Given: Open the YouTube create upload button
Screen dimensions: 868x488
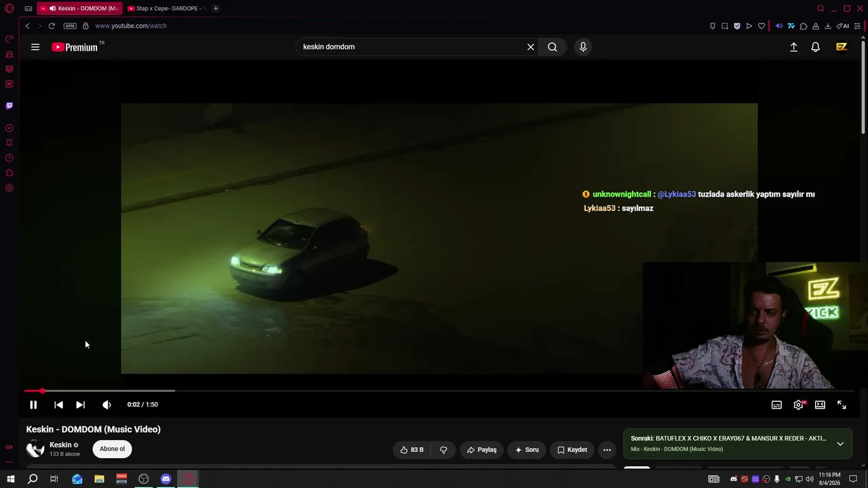Looking at the screenshot, I should (x=793, y=47).
